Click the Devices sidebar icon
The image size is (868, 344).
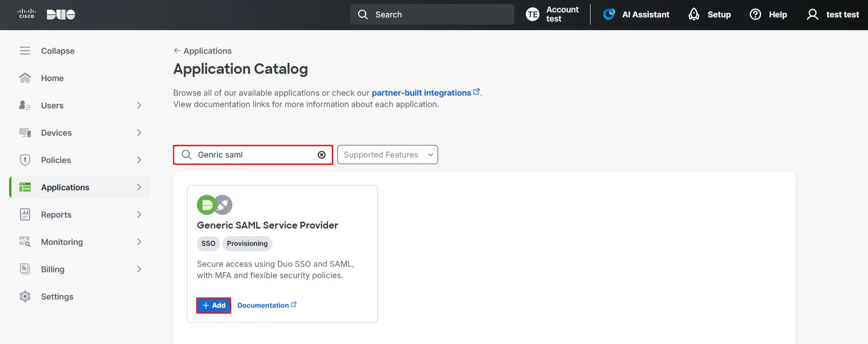coord(25,132)
